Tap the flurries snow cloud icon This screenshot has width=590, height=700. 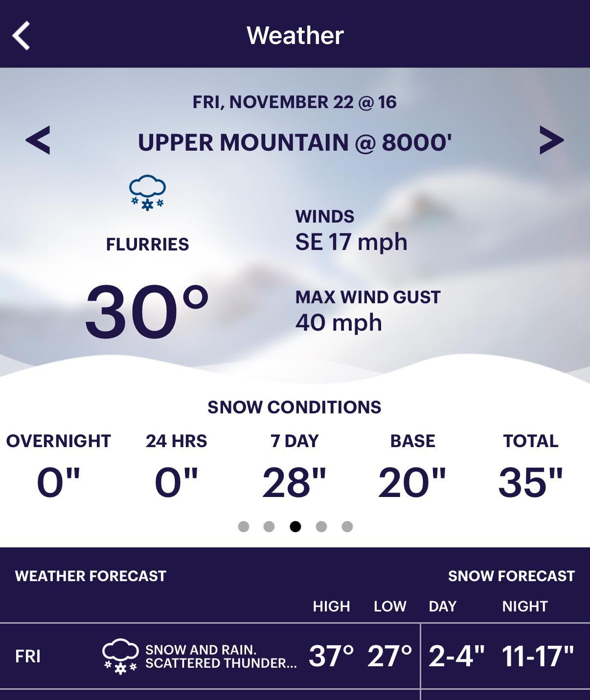[x=147, y=193]
